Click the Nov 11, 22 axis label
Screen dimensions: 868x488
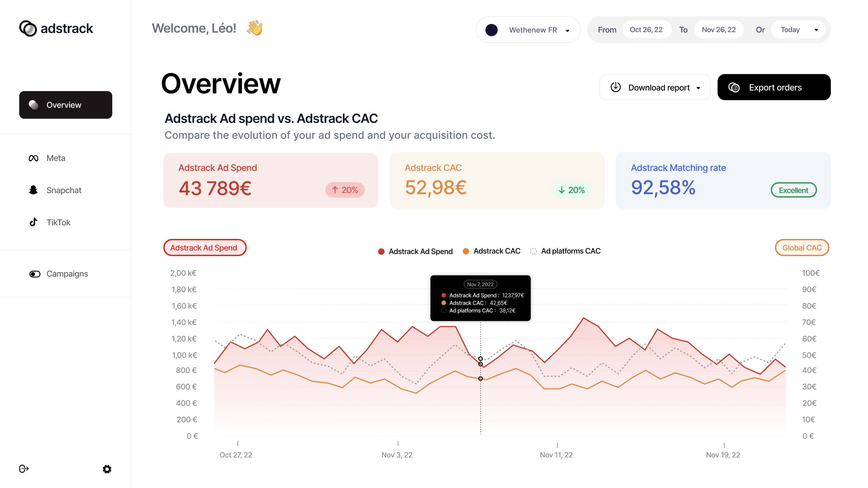pyautogui.click(x=556, y=455)
